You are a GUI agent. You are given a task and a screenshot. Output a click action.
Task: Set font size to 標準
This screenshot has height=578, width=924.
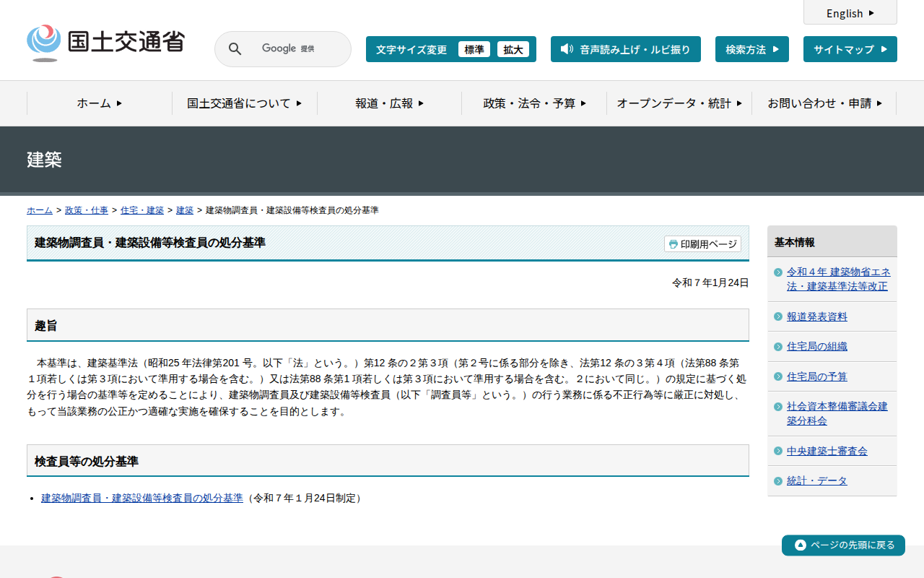(474, 49)
